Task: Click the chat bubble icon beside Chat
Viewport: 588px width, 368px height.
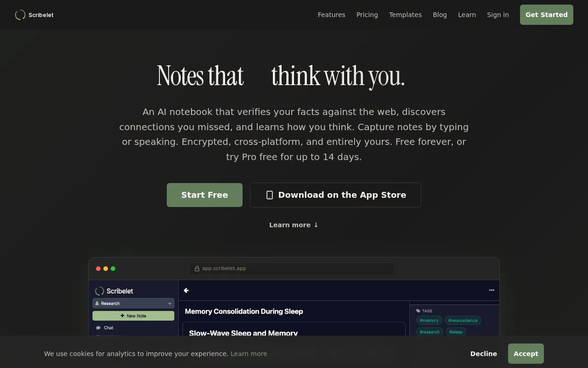Action: [x=98, y=328]
